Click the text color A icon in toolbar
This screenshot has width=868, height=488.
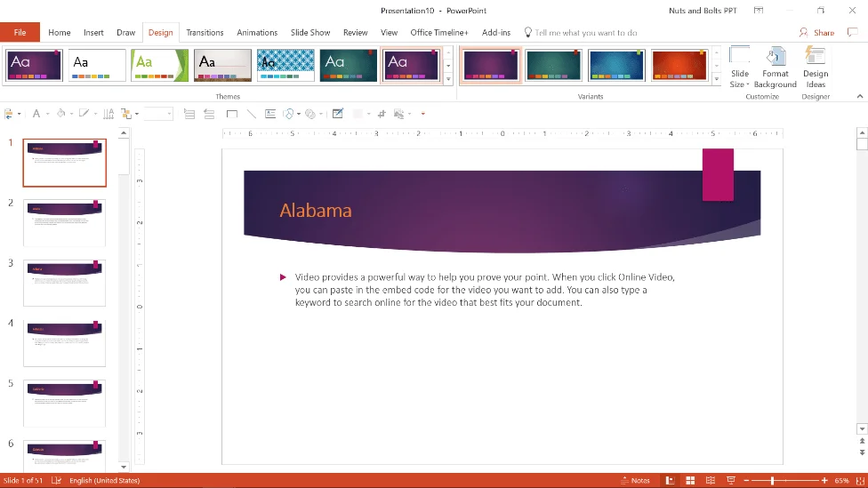(x=36, y=114)
